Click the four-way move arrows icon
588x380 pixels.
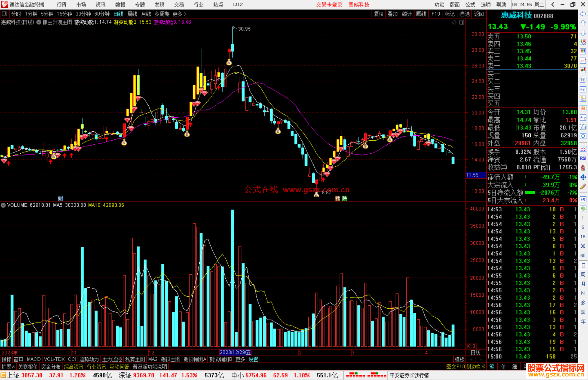point(583,177)
